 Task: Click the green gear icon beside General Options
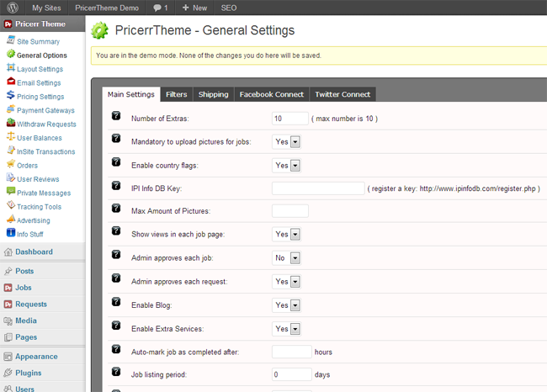click(x=11, y=54)
